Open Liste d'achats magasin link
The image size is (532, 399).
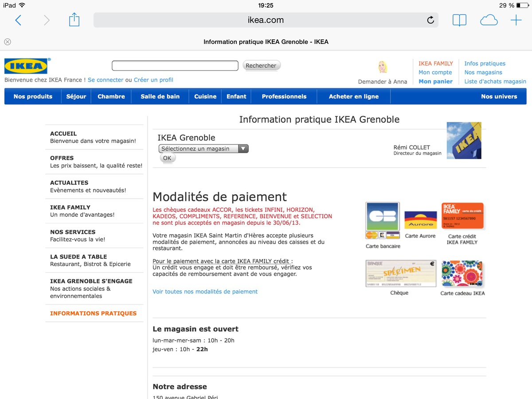[495, 81]
